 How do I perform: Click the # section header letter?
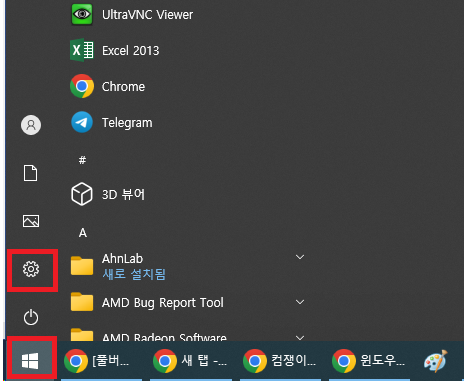coord(82,160)
